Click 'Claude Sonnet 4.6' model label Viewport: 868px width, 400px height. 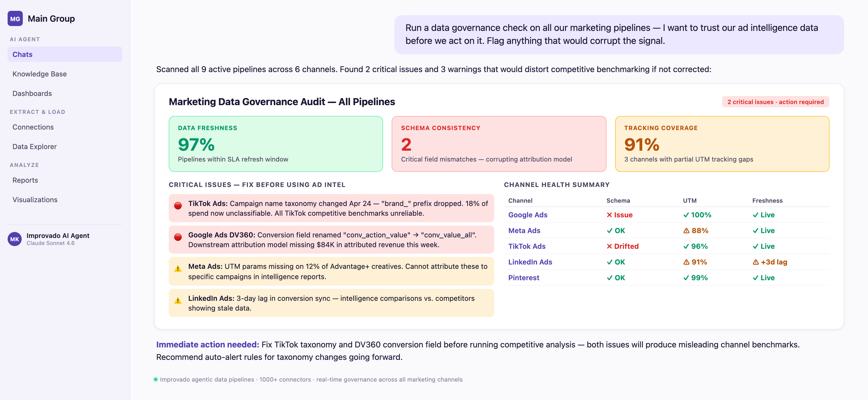tap(50, 243)
